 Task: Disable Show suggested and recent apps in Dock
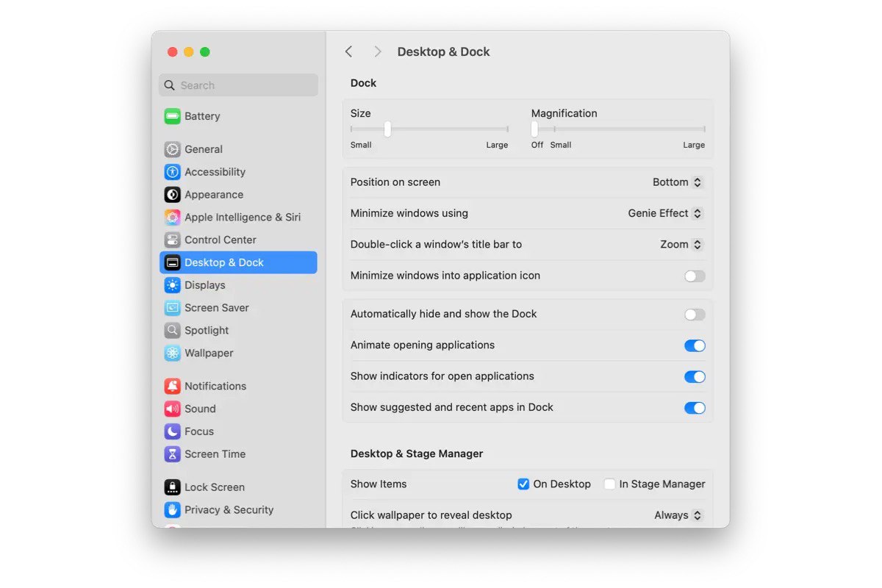pos(695,408)
